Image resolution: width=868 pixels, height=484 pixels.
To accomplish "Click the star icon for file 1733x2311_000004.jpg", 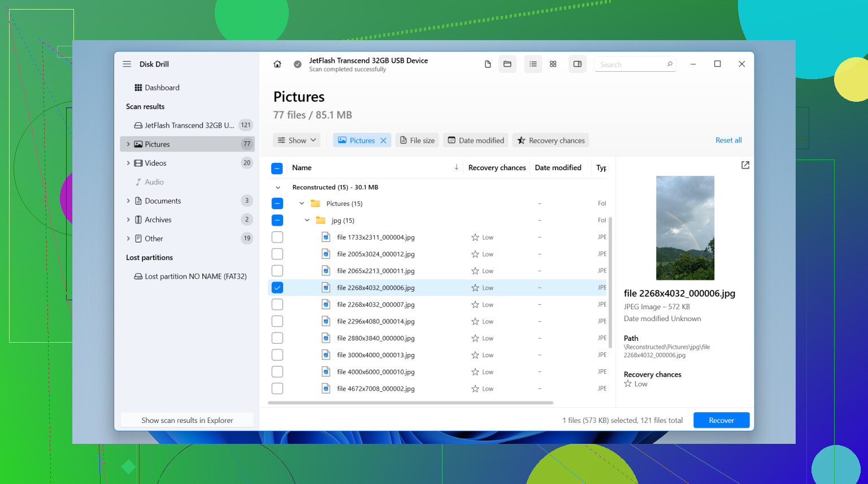I will (475, 237).
